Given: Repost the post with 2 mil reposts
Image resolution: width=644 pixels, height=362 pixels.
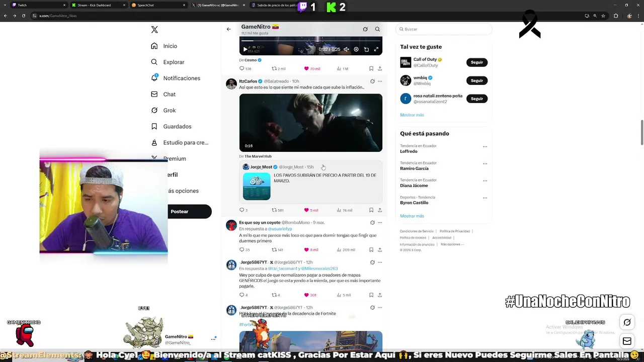Looking at the screenshot, I should coord(279,68).
